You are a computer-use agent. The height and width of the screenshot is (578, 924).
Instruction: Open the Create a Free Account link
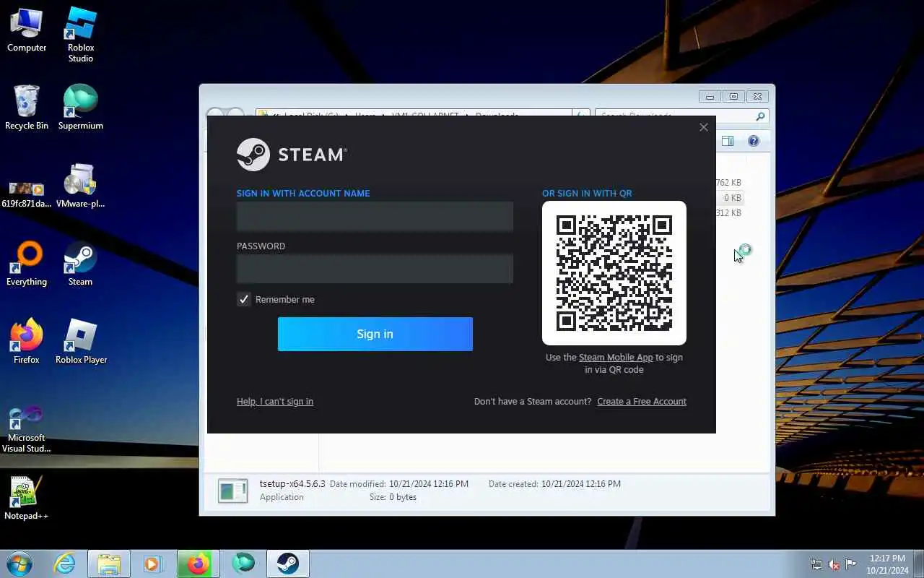[x=642, y=402]
